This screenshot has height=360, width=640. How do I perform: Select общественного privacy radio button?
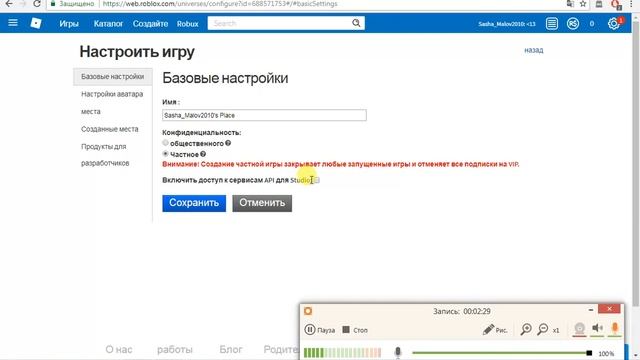pyautogui.click(x=165, y=143)
